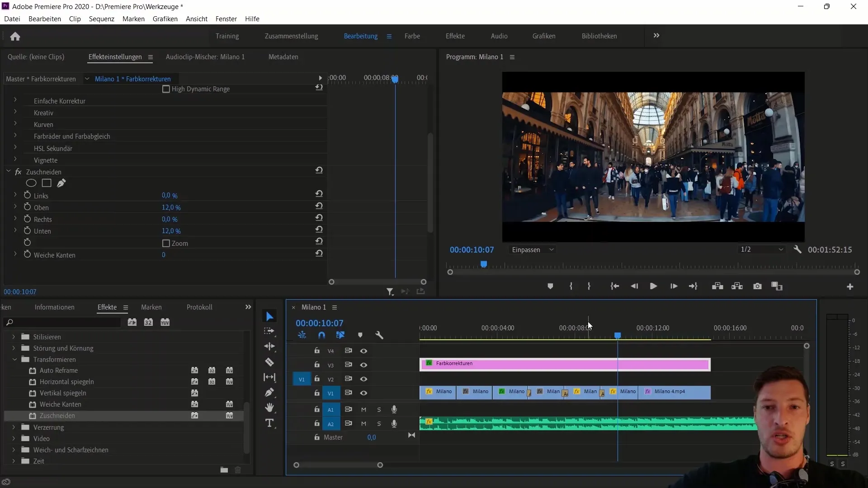Export frame with camera icon
This screenshot has height=488, width=868.
(x=757, y=286)
